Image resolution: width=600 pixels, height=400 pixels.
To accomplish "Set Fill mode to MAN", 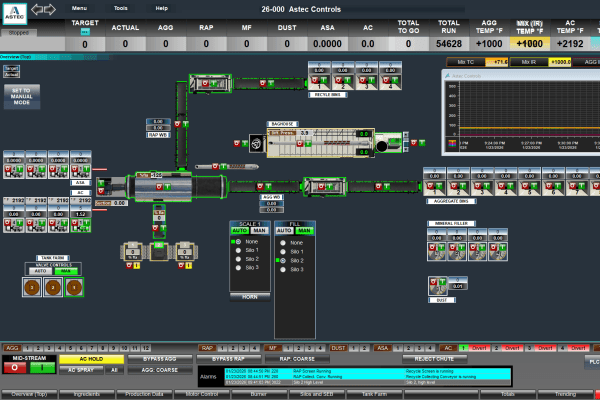I will point(305,230).
